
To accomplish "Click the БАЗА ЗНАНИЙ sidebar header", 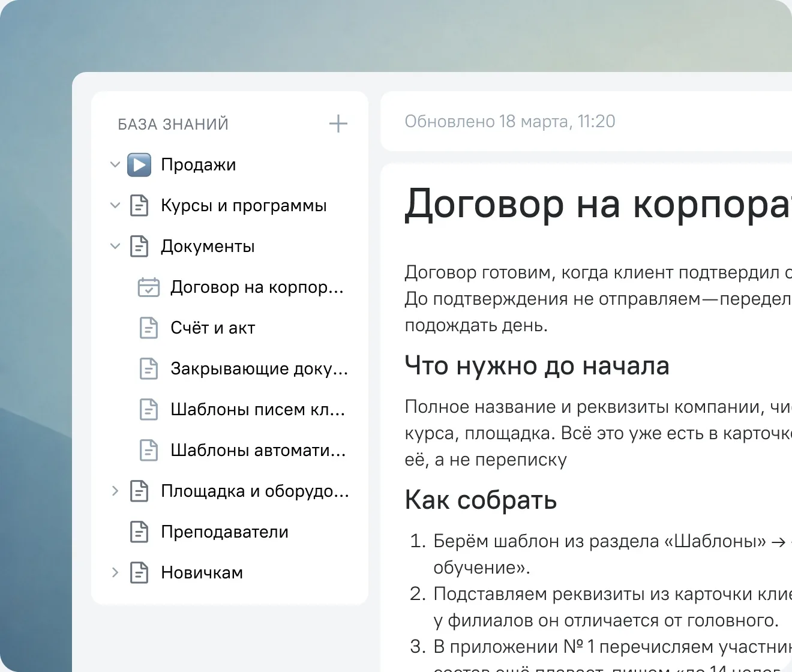I will pyautogui.click(x=173, y=124).
